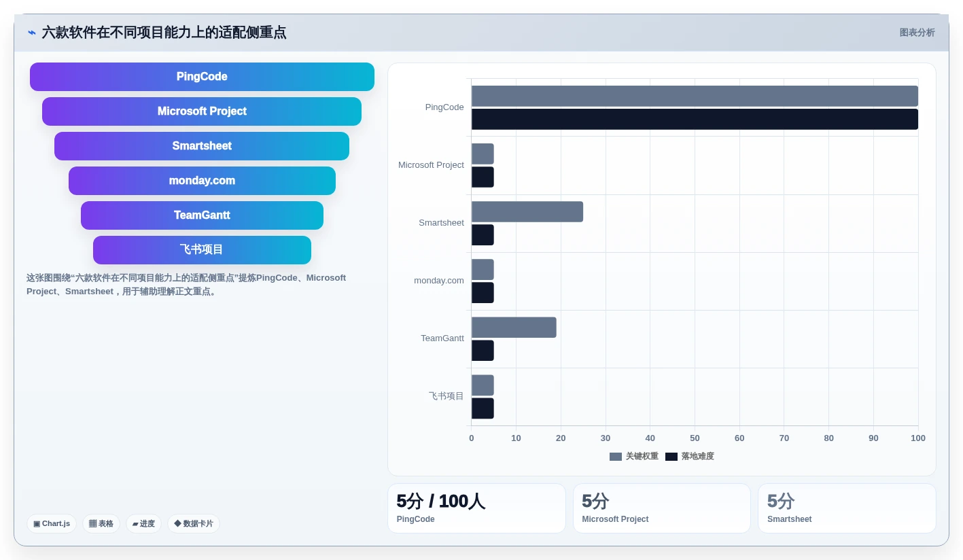Open the 5分 / 100人 PingCode card
Image resolution: width=963 pixels, height=560 pixels.
[476, 508]
